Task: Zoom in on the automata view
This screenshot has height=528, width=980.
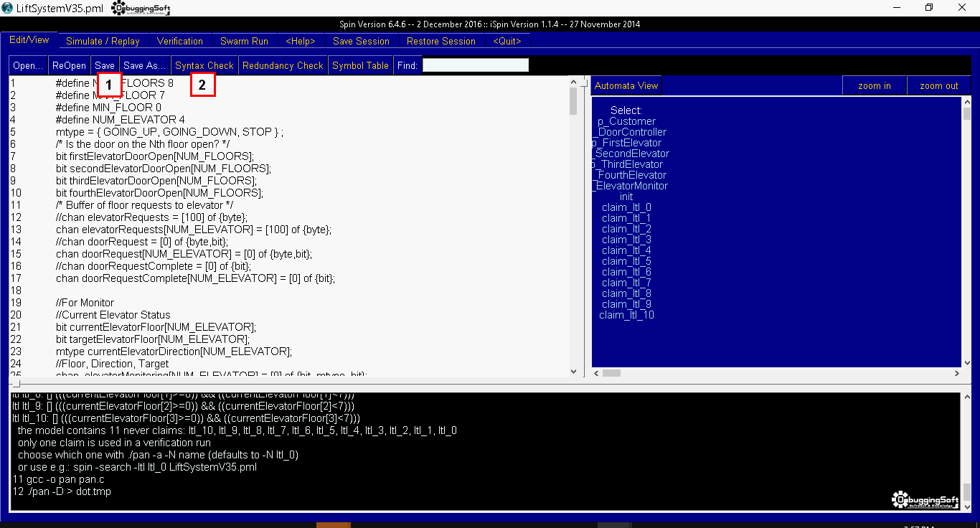Action: [x=874, y=85]
